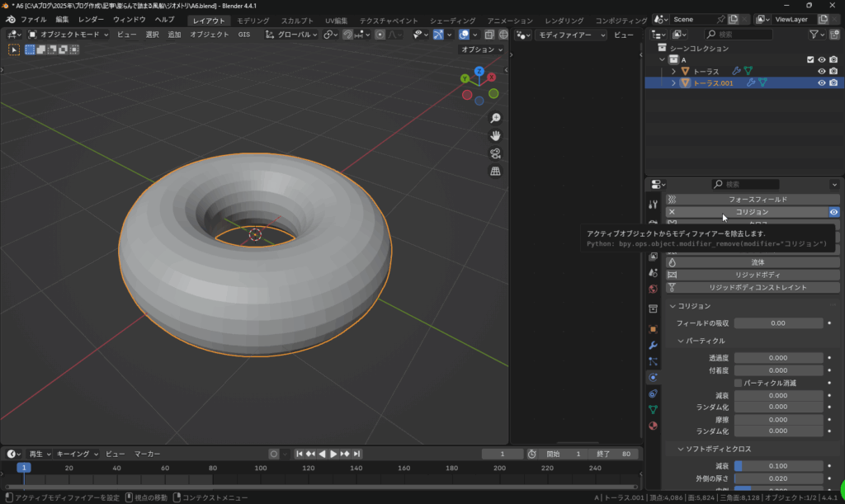This screenshot has width=845, height=504.
Task: Switch to the シェーディング workspace tab
Action: click(x=453, y=21)
